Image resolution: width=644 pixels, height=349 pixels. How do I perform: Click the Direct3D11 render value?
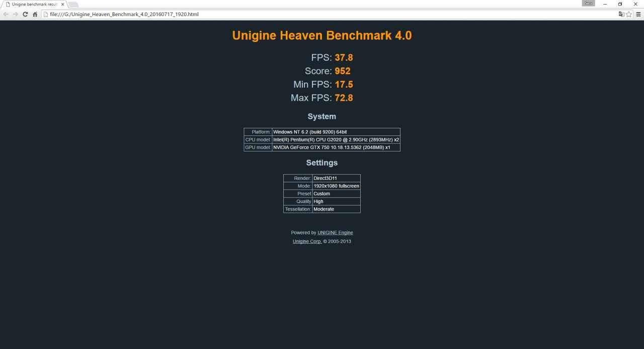[x=336, y=178]
